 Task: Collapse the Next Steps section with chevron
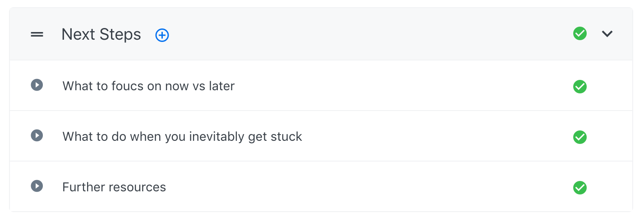pyautogui.click(x=607, y=34)
